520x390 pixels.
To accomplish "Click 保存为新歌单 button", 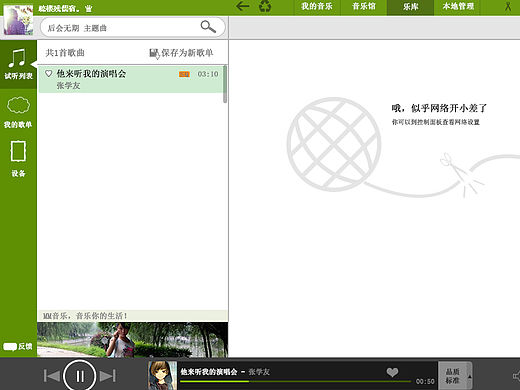I will coord(181,53).
